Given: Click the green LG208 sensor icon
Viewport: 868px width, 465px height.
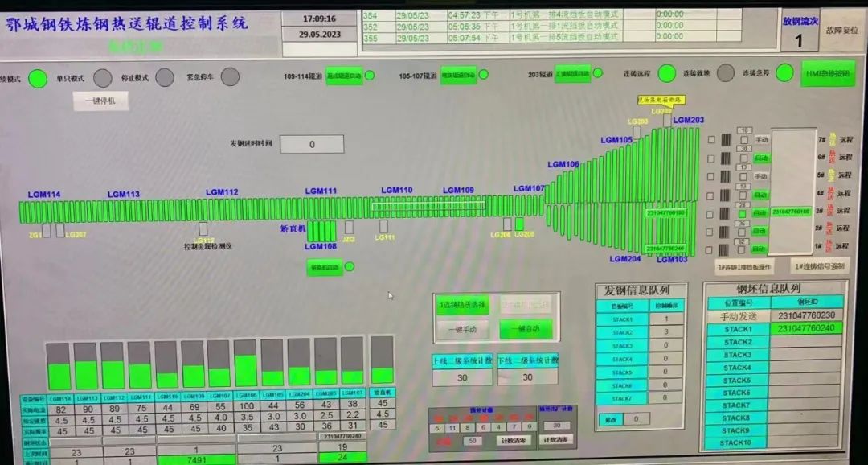Looking at the screenshot, I should click(x=520, y=224).
